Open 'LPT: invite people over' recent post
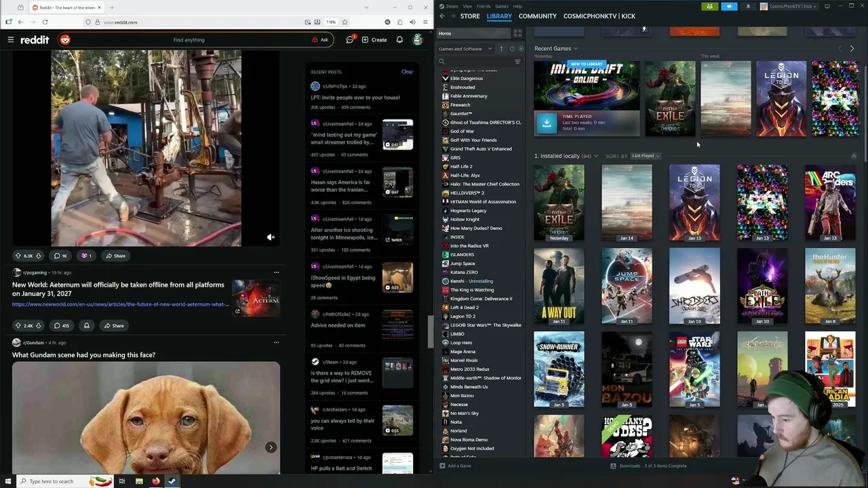 click(355, 97)
